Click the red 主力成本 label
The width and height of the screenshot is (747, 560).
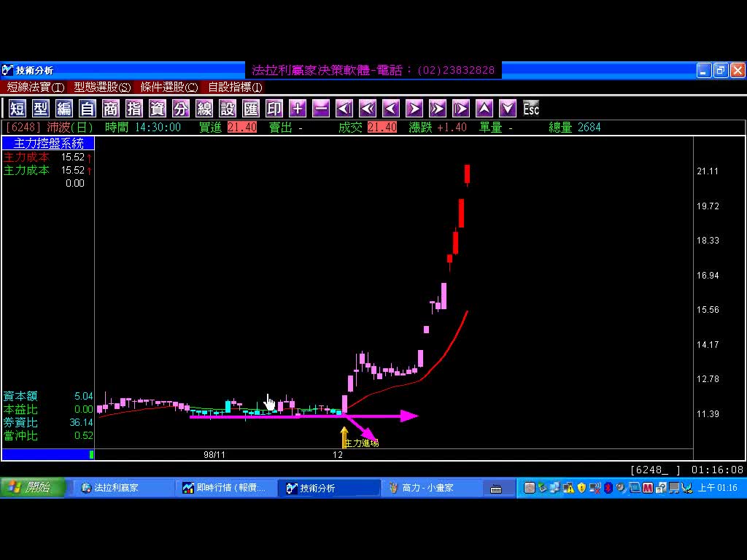point(26,157)
